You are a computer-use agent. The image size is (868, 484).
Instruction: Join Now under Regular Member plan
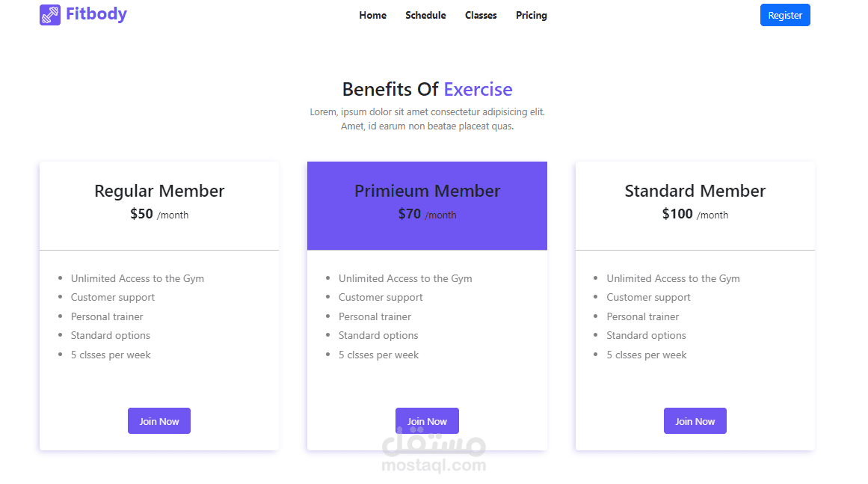pos(159,421)
